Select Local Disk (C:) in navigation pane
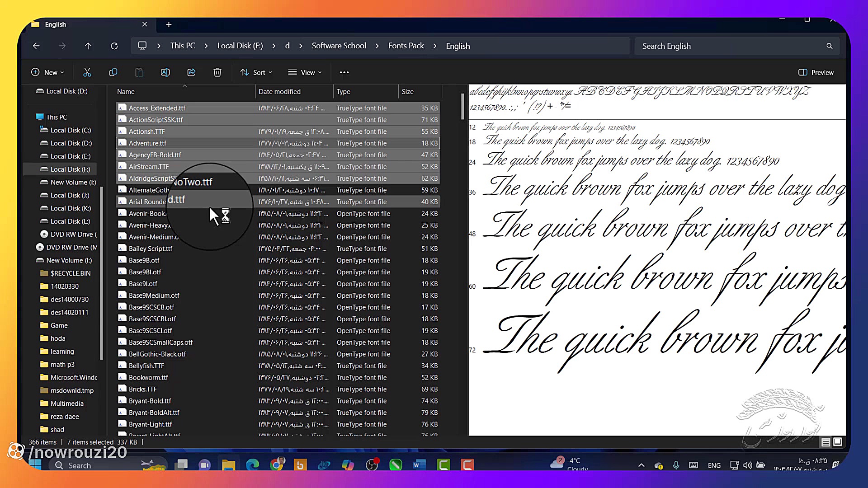 coord(71,130)
